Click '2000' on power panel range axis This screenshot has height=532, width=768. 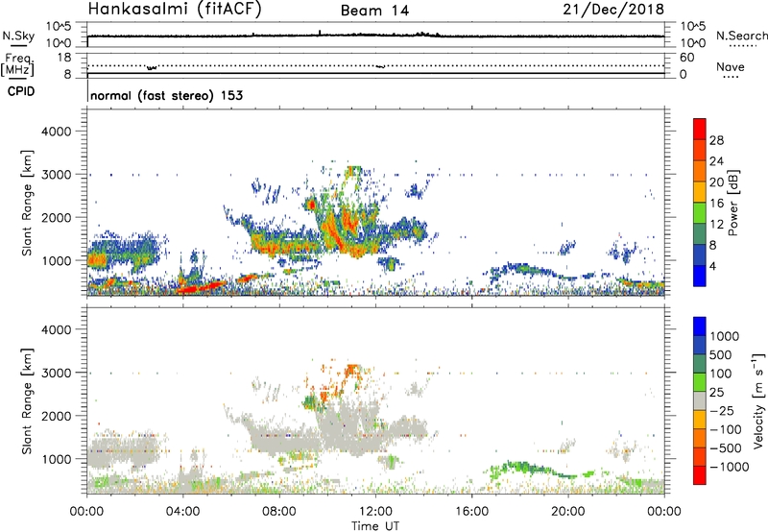[56, 217]
